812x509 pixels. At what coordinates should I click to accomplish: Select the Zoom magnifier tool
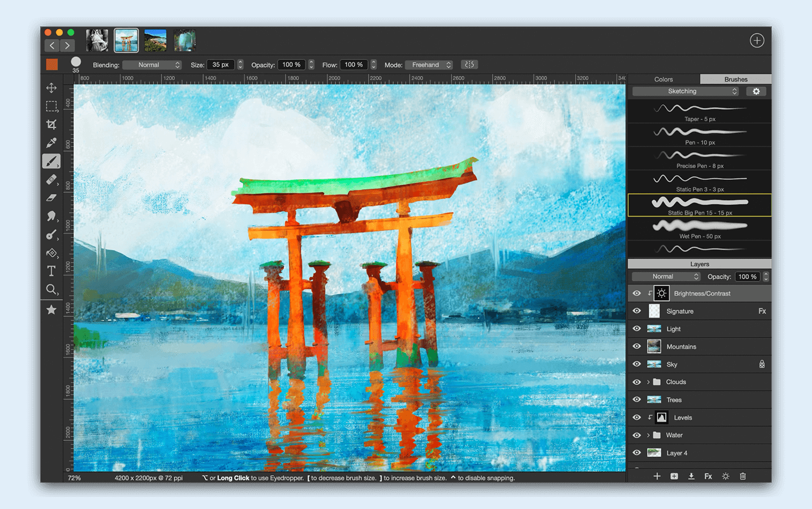click(x=51, y=289)
